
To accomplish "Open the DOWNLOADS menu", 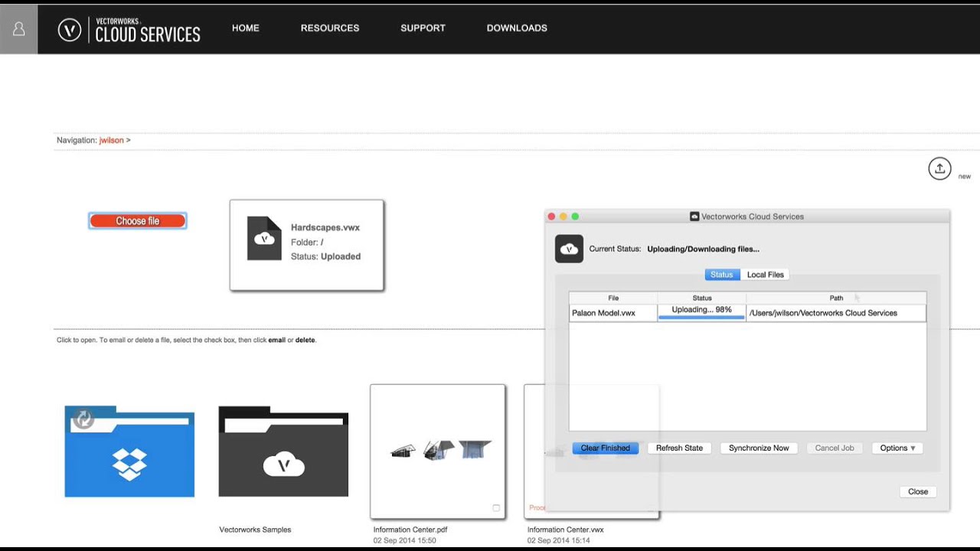I will click(x=517, y=28).
